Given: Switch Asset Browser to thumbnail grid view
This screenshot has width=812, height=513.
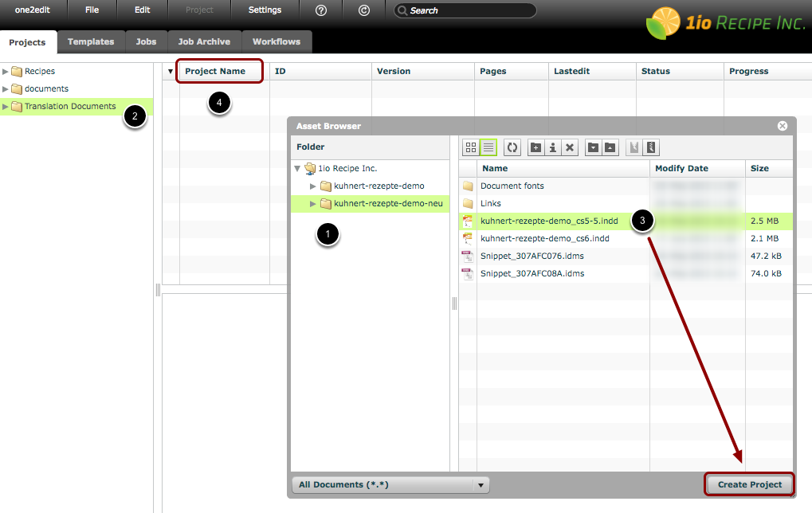Looking at the screenshot, I should pos(471,147).
